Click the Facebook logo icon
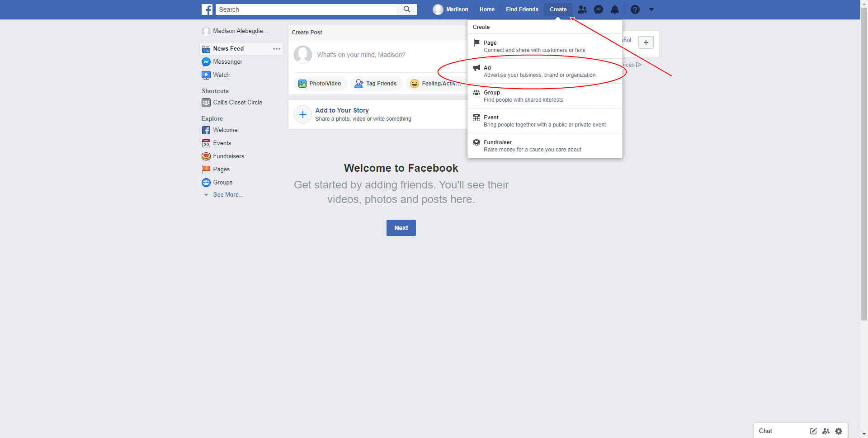Image resolution: width=868 pixels, height=438 pixels. 207,9
